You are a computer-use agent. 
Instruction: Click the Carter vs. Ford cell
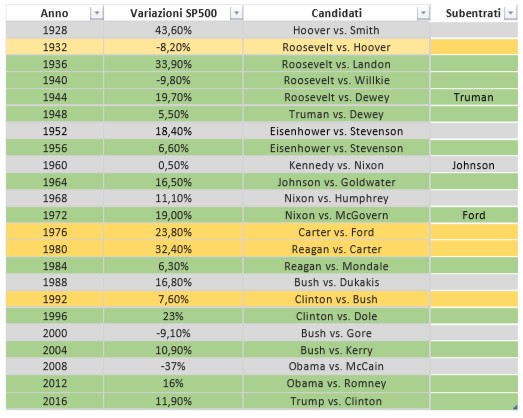point(336,232)
